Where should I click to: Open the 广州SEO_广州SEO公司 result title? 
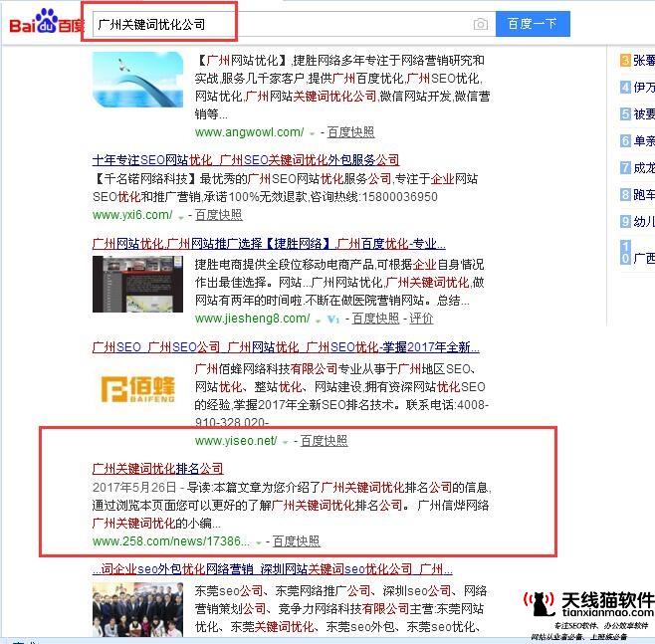286,347
